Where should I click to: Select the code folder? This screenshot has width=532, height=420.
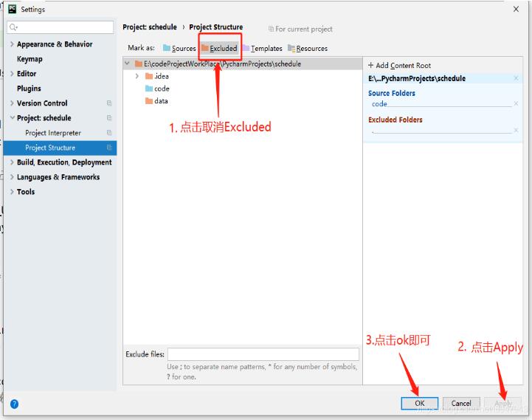pyautogui.click(x=157, y=89)
